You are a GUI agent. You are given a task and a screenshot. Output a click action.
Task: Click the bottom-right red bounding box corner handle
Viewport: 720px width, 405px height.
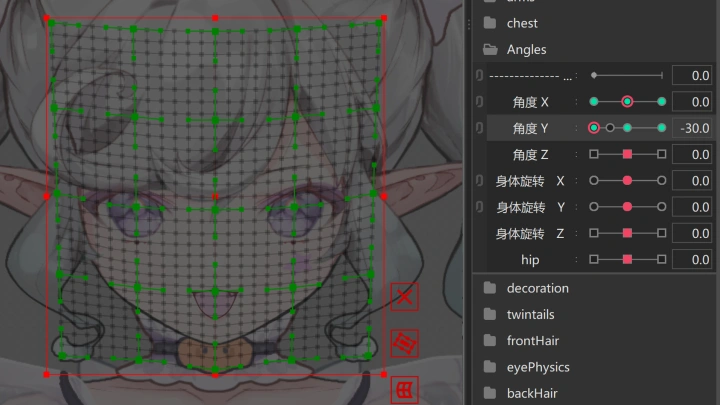tap(384, 375)
